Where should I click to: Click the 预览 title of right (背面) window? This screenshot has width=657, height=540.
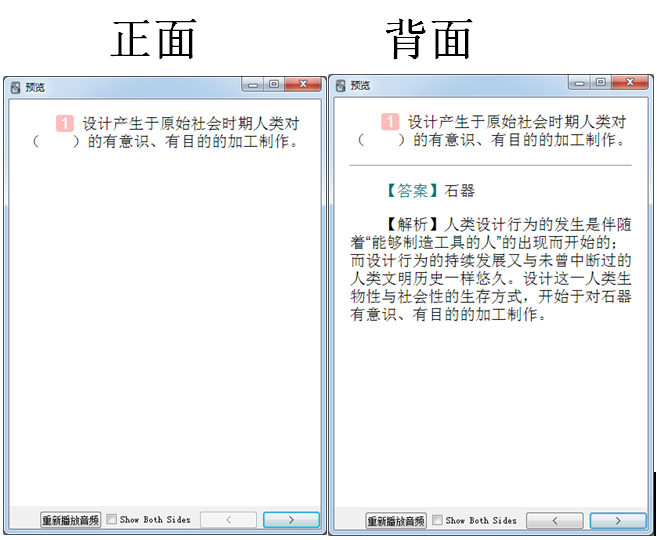360,86
